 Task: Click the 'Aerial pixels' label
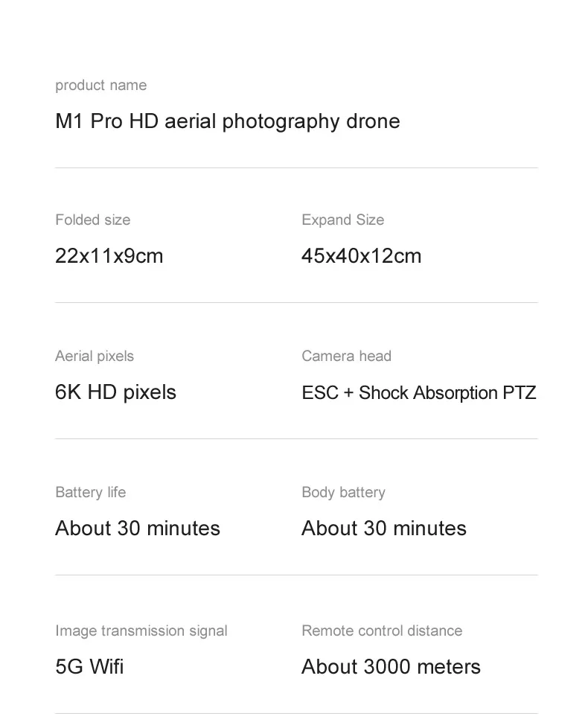95,357
